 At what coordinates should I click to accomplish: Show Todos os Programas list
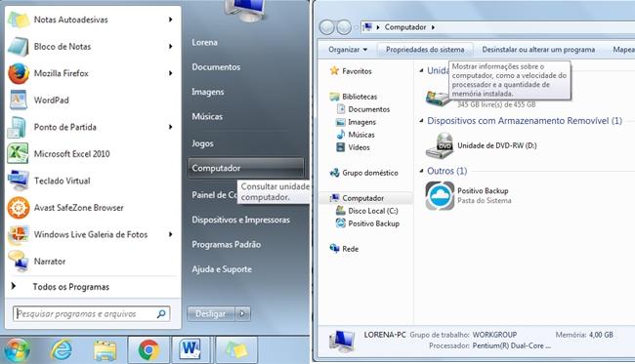(x=71, y=287)
